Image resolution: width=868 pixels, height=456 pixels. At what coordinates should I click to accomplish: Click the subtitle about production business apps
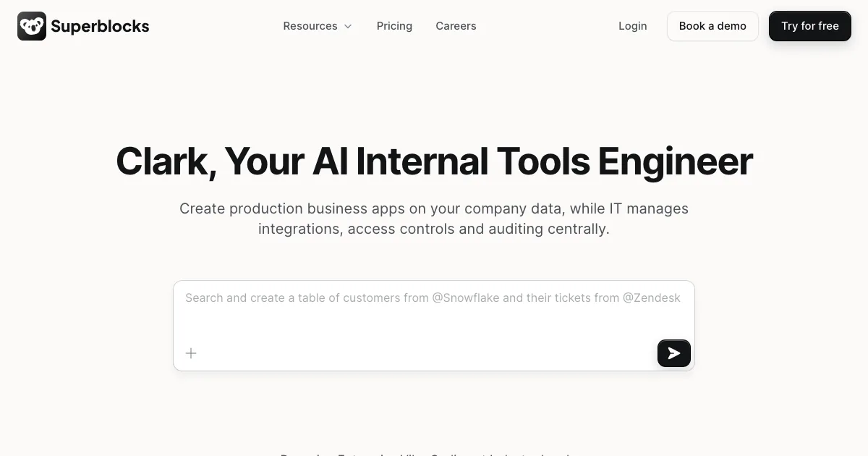coord(434,219)
